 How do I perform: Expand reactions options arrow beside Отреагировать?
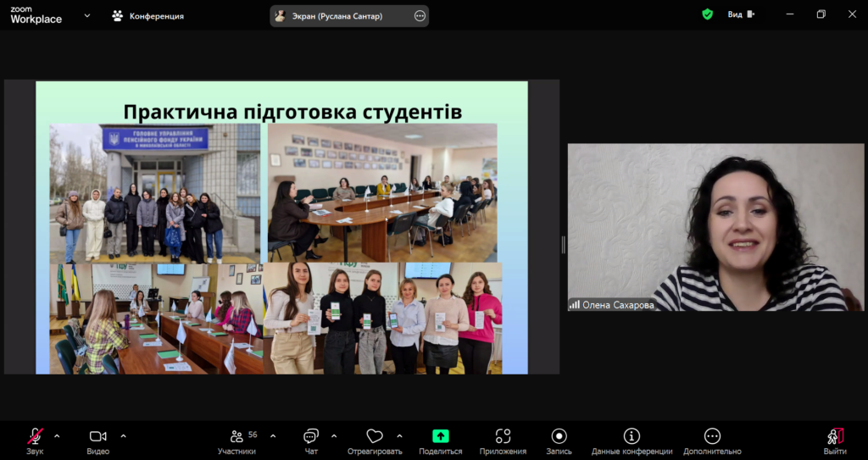pos(400,436)
